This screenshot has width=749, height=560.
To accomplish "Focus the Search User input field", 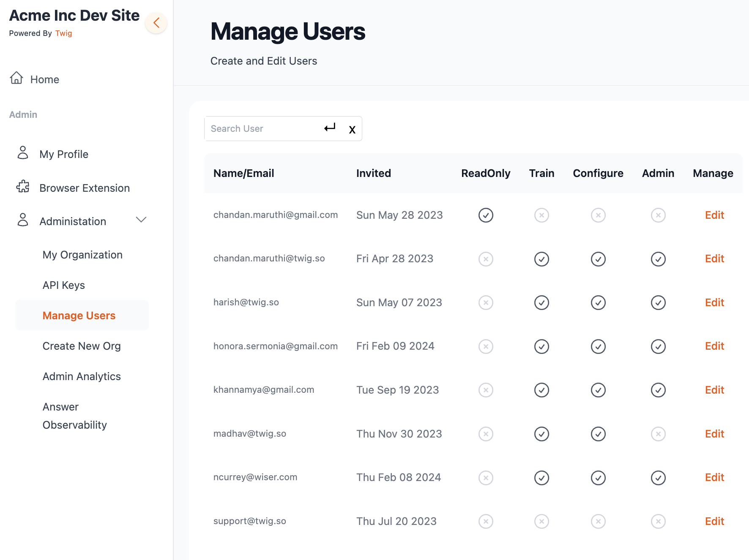I will (262, 129).
